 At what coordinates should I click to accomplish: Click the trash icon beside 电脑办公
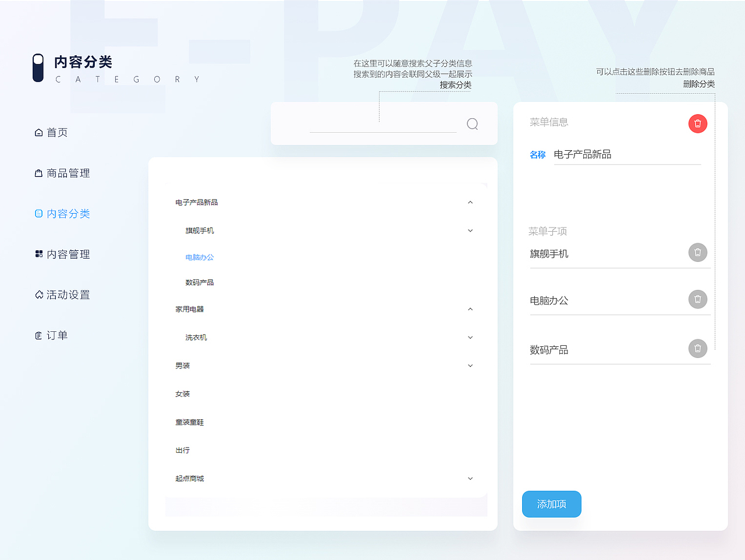pyautogui.click(x=697, y=299)
